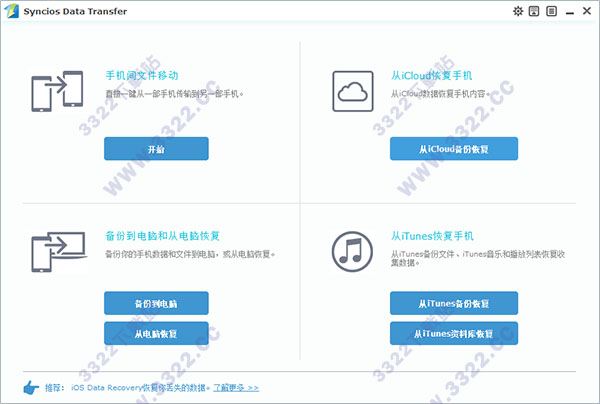
Task: Click the pointing hand recommend icon
Action: (31, 388)
